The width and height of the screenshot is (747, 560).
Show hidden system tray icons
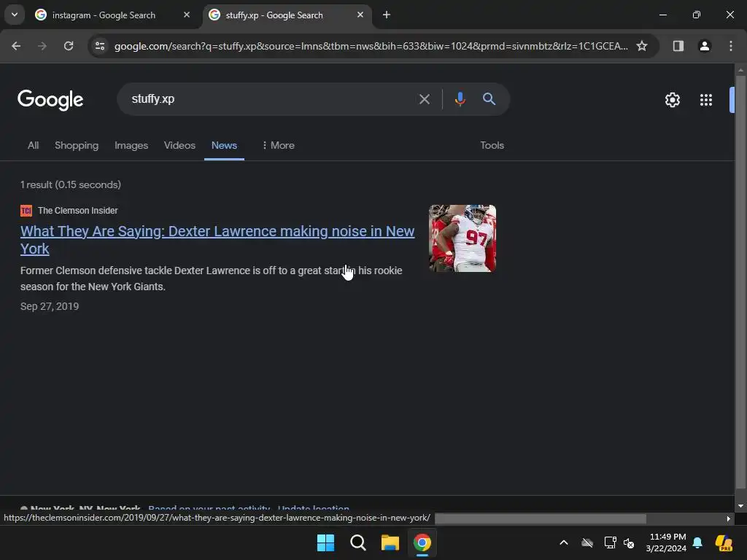click(x=564, y=542)
